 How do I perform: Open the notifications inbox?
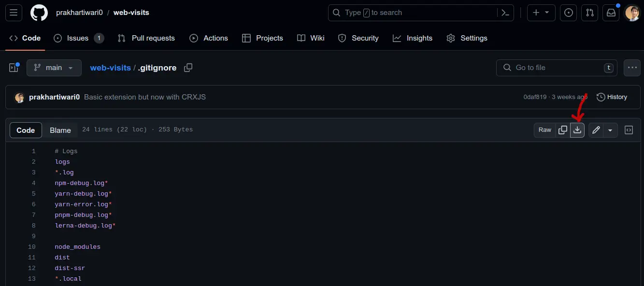[611, 13]
